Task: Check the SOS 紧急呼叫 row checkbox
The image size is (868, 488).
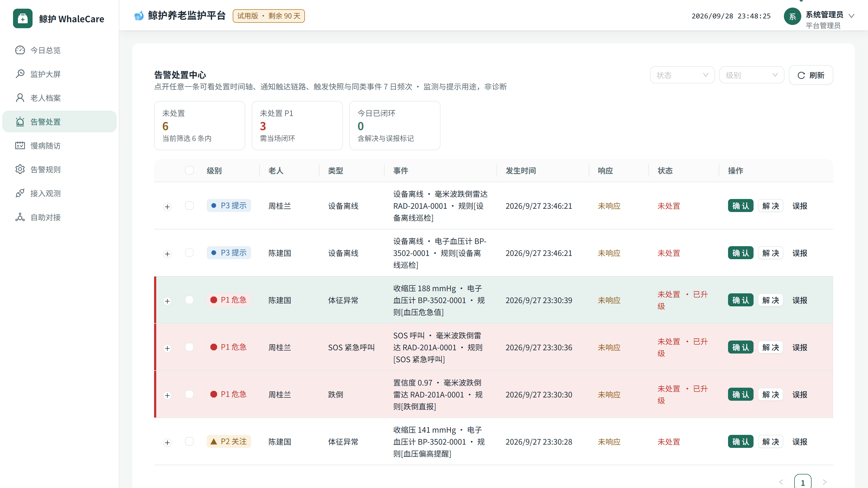Action: pos(189,347)
